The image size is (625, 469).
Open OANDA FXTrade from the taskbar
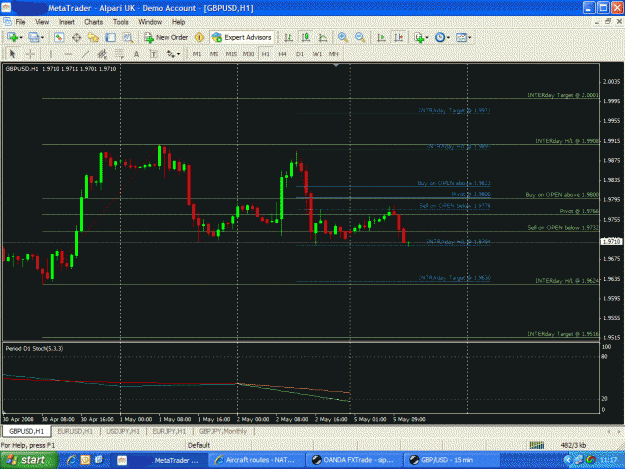(354, 460)
